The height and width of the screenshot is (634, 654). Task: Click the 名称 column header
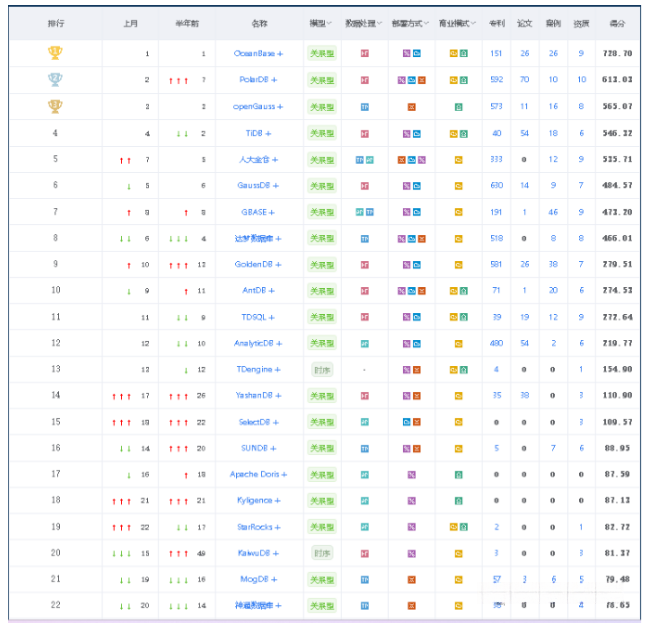pos(259,23)
